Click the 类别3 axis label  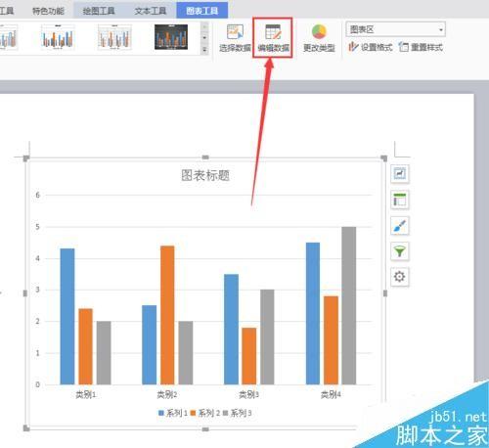click(248, 394)
